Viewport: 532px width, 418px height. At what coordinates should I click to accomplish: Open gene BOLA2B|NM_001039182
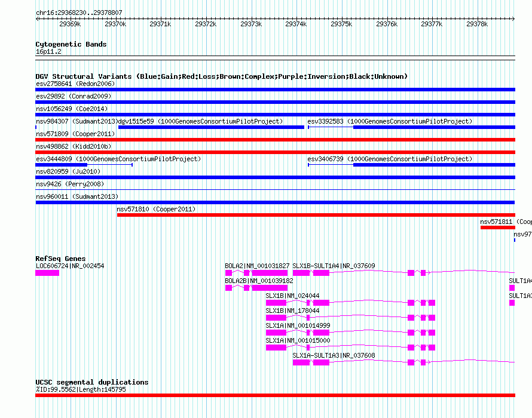(x=259, y=281)
